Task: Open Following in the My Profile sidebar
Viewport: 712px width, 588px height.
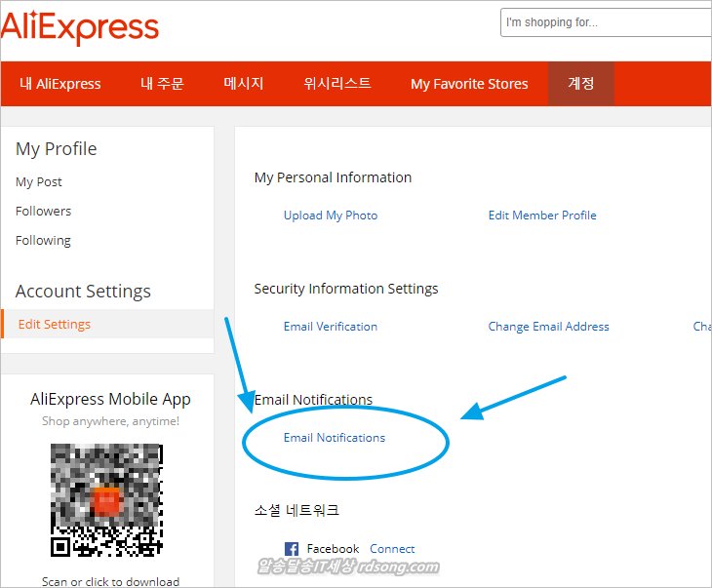Action: (x=43, y=240)
